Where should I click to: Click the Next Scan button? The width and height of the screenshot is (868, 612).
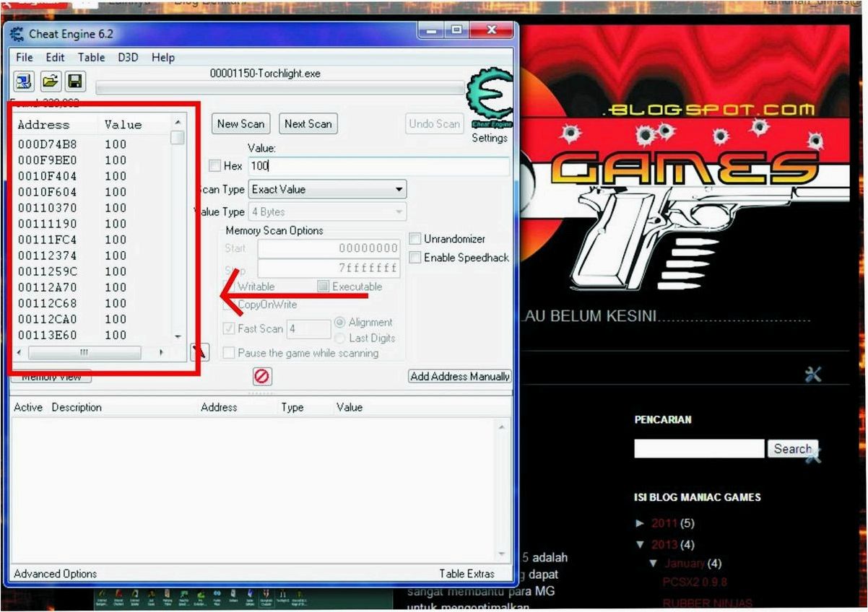[x=308, y=124]
